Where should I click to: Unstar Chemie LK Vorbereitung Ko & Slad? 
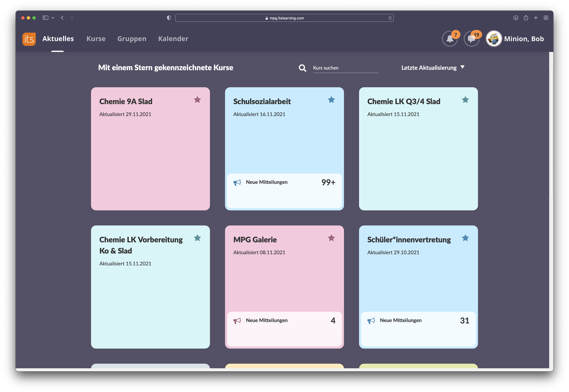pos(197,238)
